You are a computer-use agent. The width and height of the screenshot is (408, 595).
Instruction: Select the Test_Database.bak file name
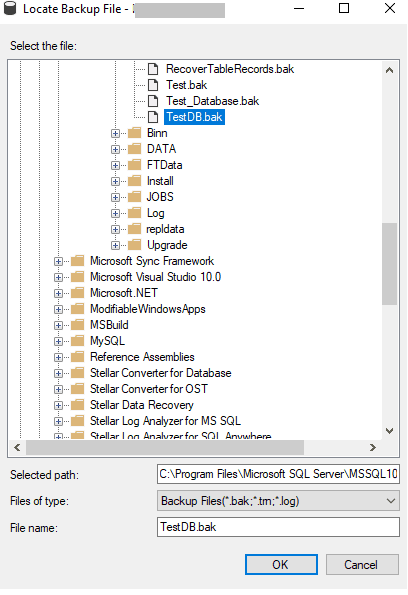[x=213, y=101]
